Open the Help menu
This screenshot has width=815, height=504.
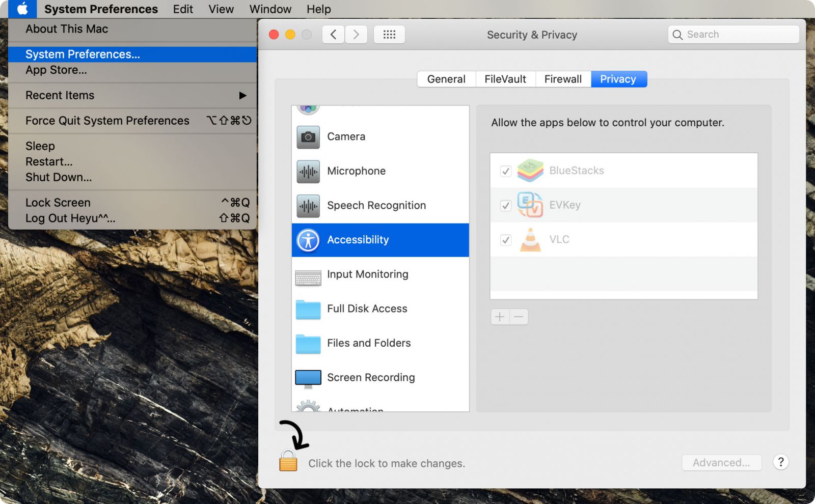pyautogui.click(x=318, y=9)
